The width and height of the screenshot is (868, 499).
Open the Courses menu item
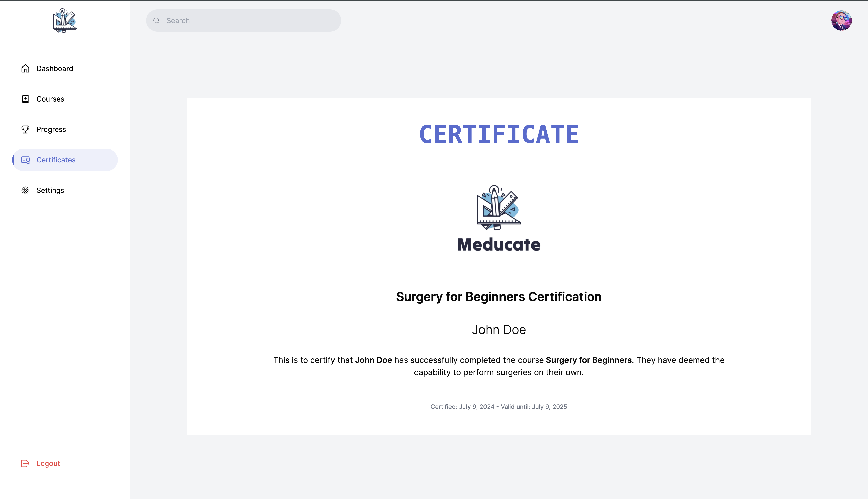(50, 99)
